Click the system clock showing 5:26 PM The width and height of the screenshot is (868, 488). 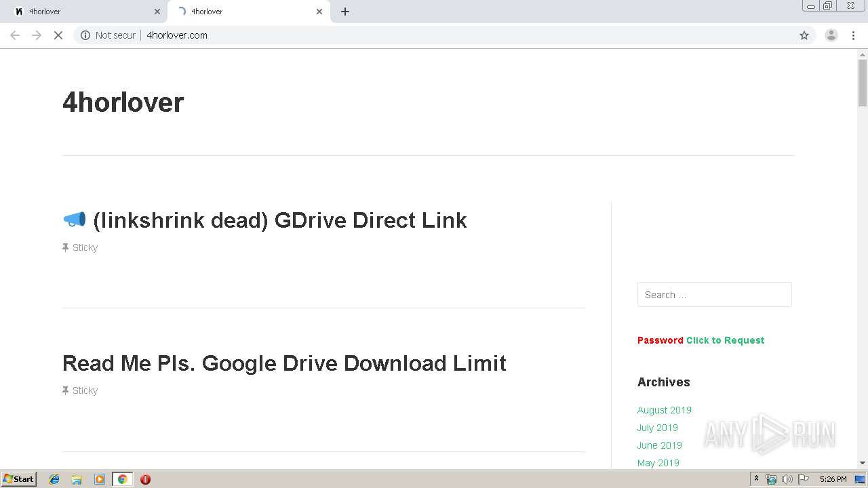point(833,479)
